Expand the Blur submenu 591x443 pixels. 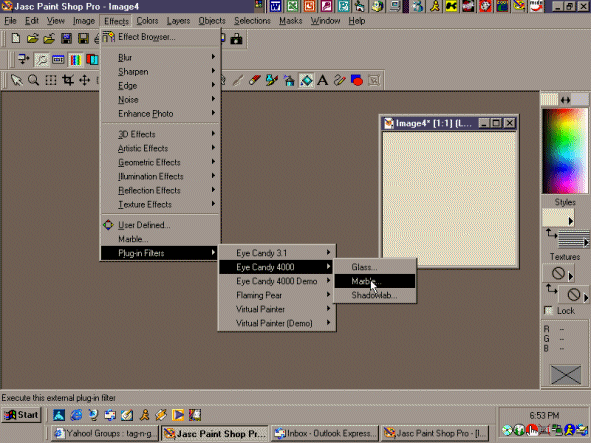(161, 57)
